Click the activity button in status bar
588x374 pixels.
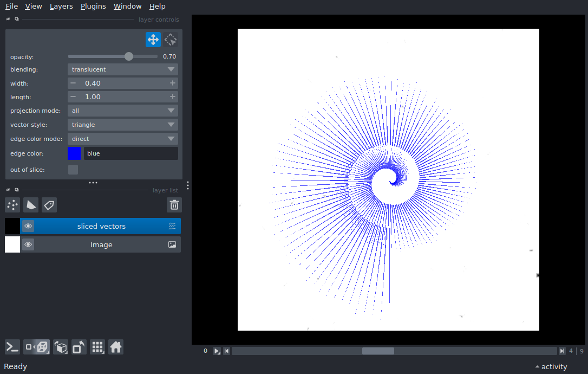click(x=551, y=366)
